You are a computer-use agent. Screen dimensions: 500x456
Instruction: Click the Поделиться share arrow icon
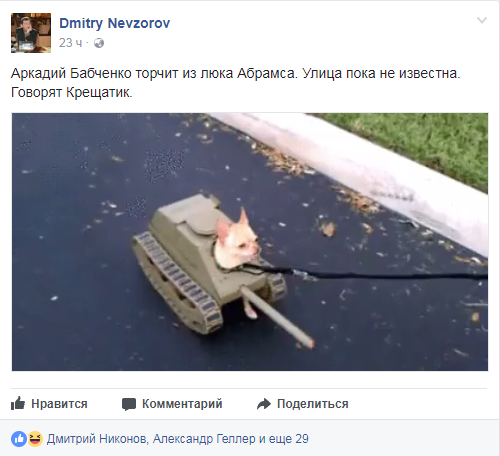click(264, 404)
